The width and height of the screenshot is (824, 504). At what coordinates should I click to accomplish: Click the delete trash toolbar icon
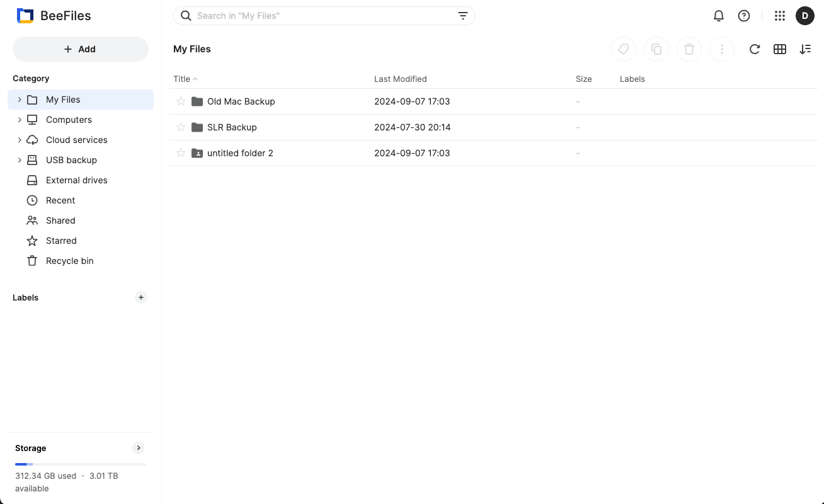click(689, 49)
